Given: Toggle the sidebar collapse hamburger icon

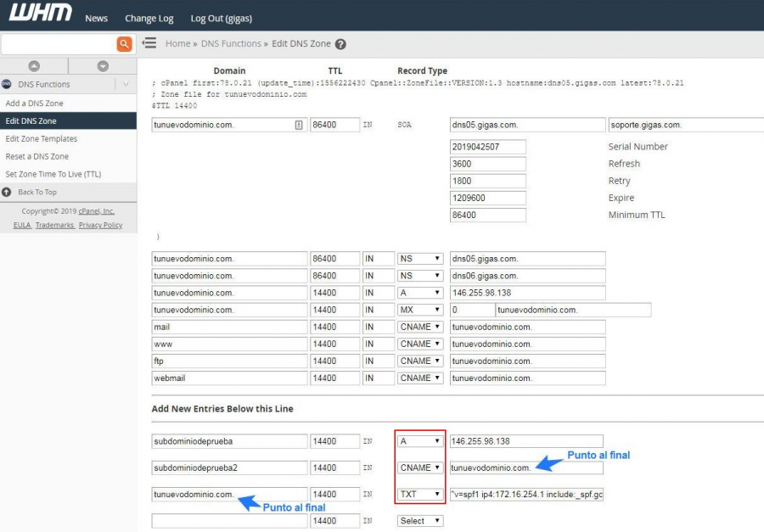Looking at the screenshot, I should tap(149, 43).
